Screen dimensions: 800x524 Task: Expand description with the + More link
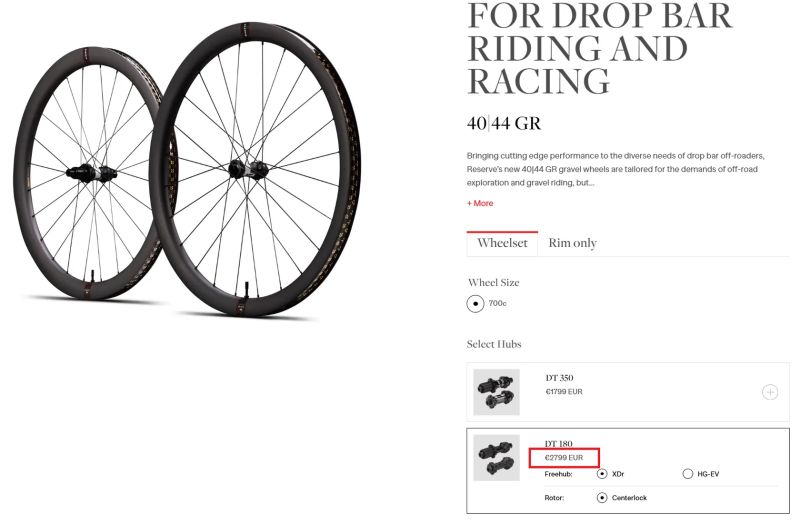coord(480,203)
